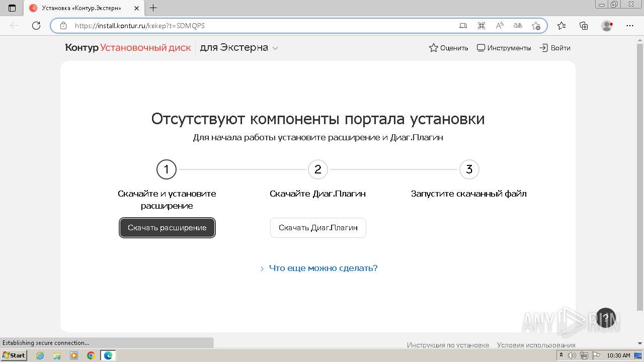The image size is (644, 362).
Task: Open the network tray icon
Action: point(584,355)
